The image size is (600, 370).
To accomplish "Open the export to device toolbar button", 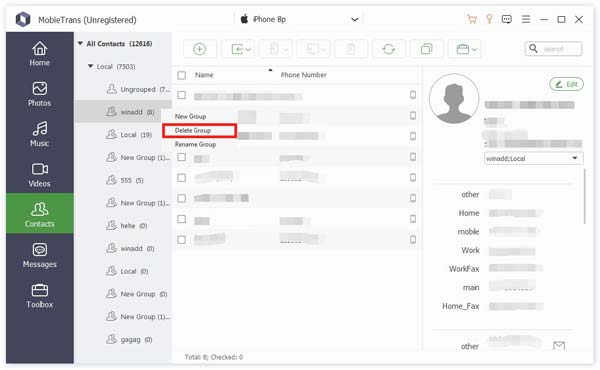I will tap(277, 49).
